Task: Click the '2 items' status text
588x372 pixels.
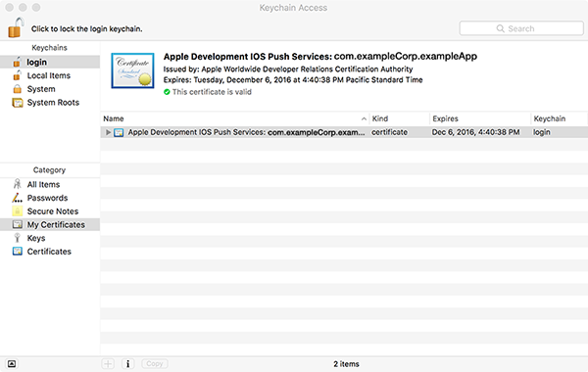Action: 346,364
